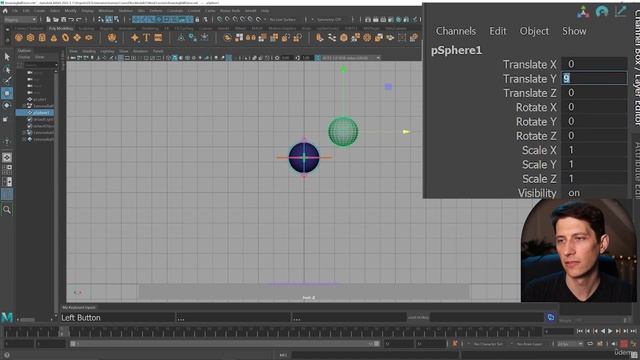This screenshot has width=640, height=360.
Task: Select the arrow Select tool
Action: pos(7,57)
